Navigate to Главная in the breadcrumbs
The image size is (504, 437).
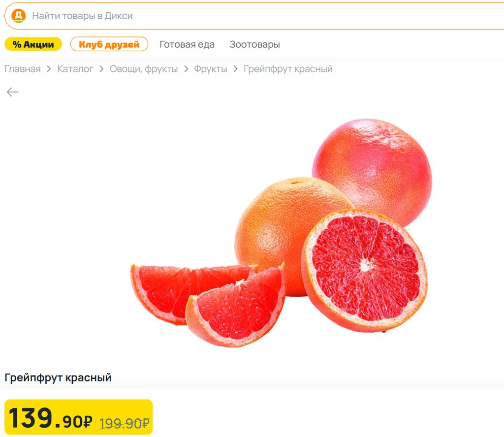tap(23, 69)
